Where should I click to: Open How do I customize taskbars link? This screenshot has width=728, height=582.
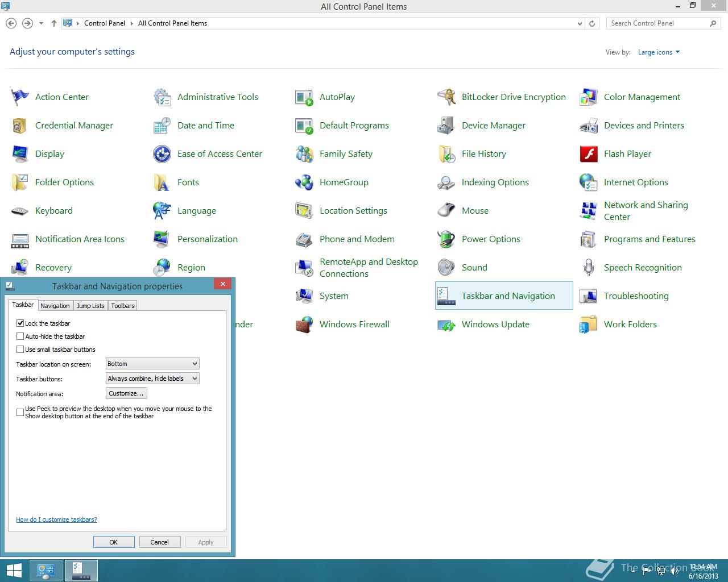[56, 519]
